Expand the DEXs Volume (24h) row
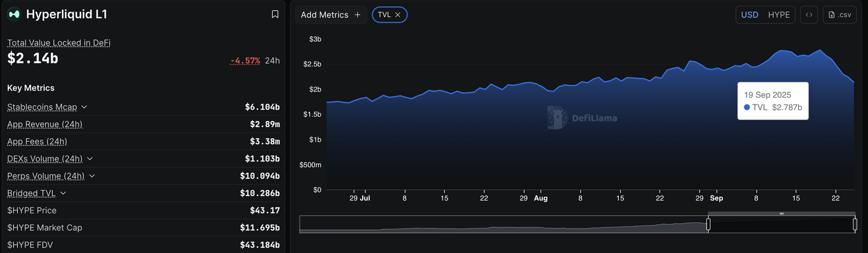Screen dimensions: 868x253 point(90,159)
